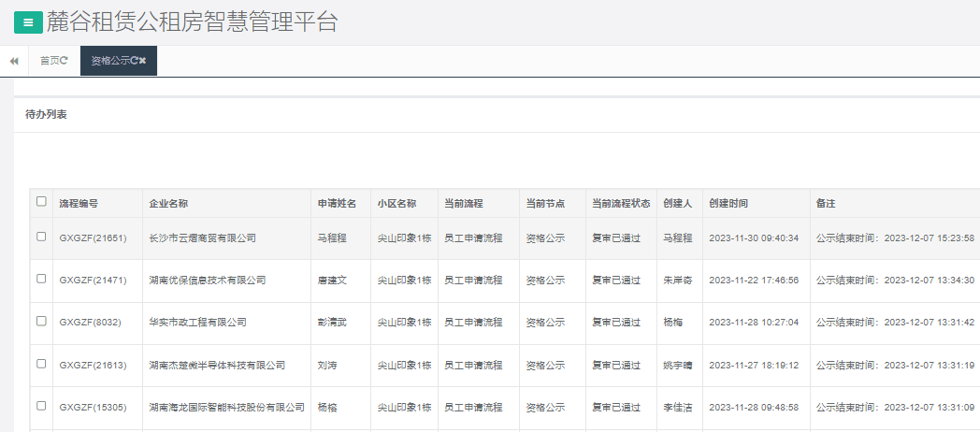980x432 pixels.
Task: Click the 流程编号 column header
Action: click(79, 203)
